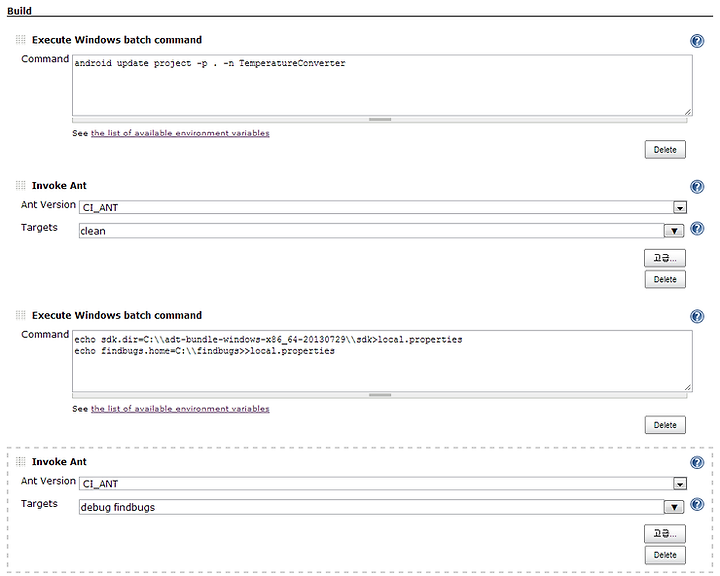720x576 pixels.
Task: Grab drag handle of first batch command step
Action: click(x=20, y=40)
